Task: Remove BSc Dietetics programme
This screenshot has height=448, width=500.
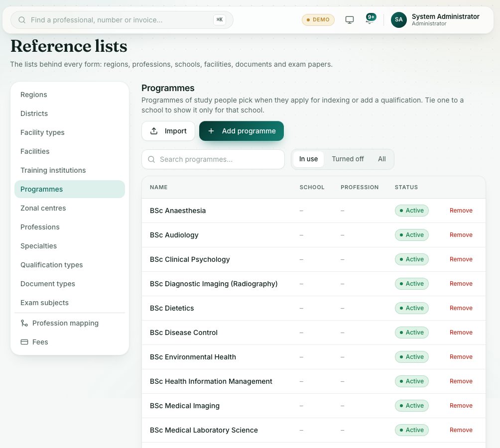Action: (x=461, y=308)
